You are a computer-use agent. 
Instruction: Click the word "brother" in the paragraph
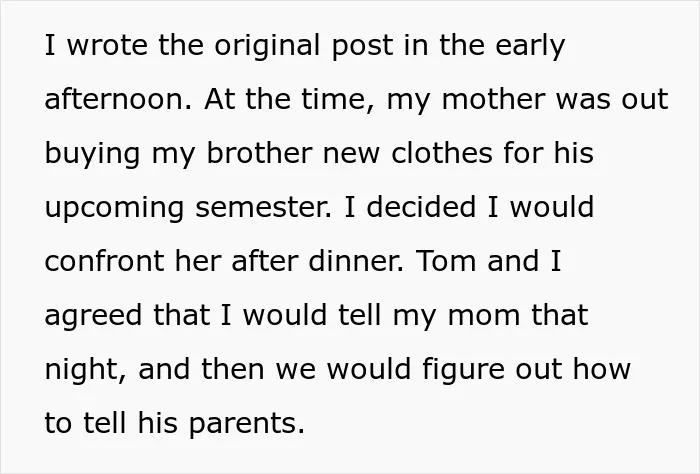(259, 153)
